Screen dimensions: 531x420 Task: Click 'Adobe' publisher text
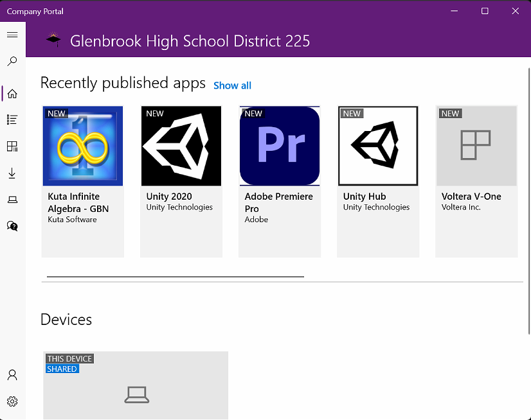coord(256,219)
